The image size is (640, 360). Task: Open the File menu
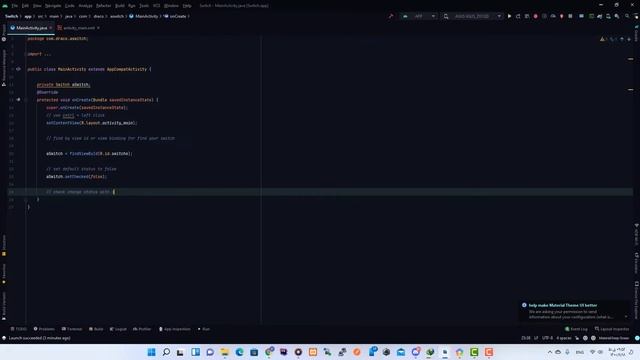[x=15, y=6]
